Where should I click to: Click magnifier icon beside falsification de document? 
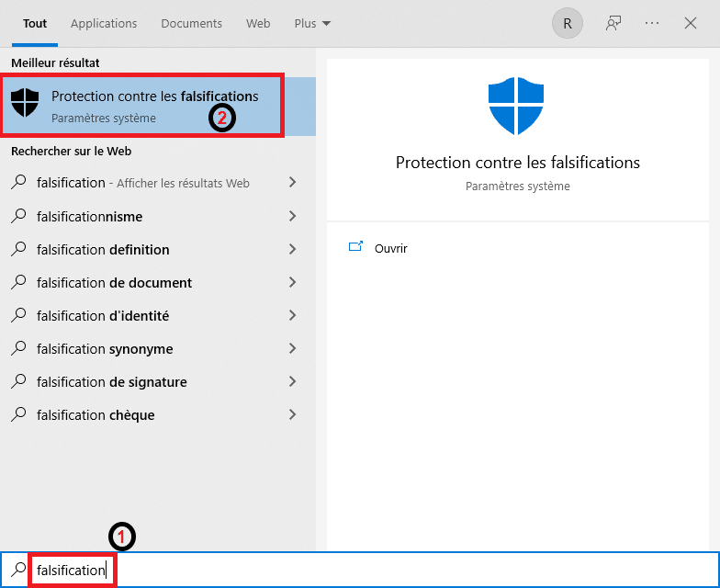tap(18, 281)
